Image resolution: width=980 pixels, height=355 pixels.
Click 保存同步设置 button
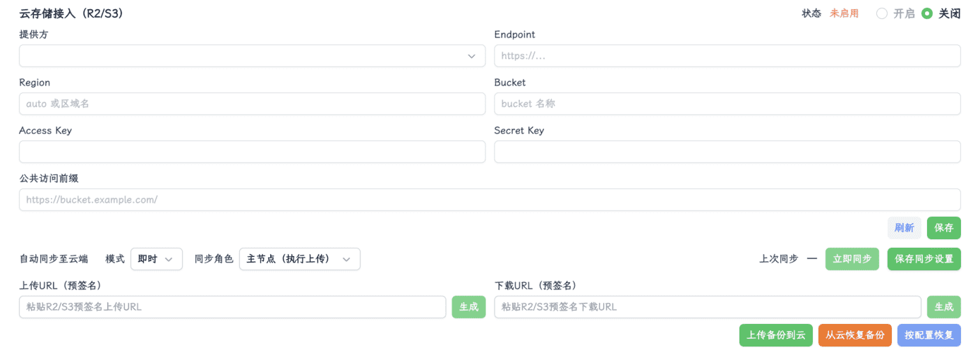pyautogui.click(x=924, y=259)
